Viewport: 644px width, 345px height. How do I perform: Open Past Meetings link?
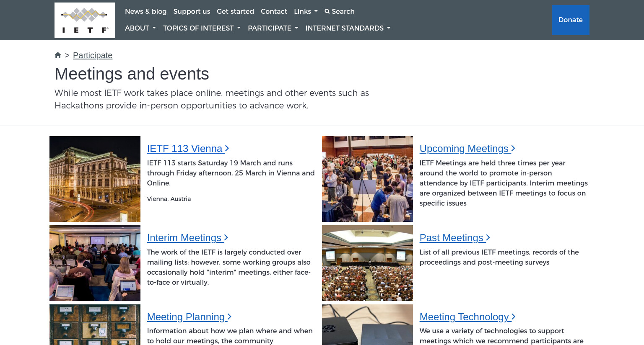point(454,238)
